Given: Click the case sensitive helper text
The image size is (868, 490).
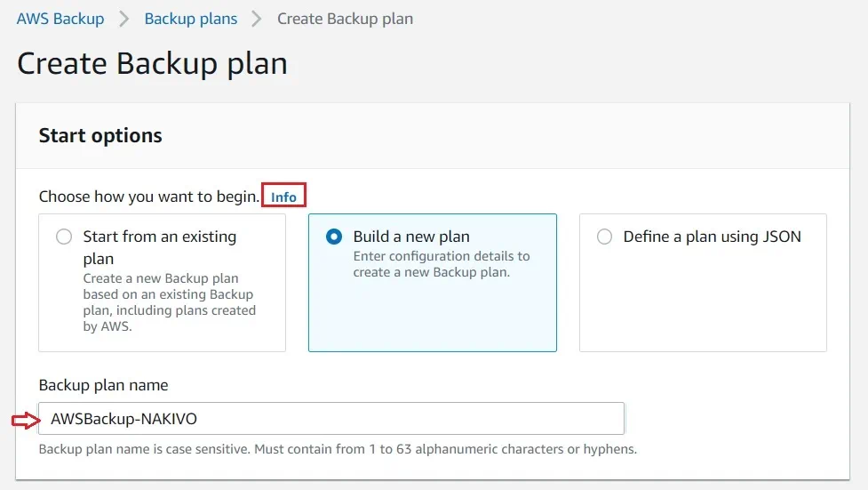Looking at the screenshot, I should coord(338,449).
